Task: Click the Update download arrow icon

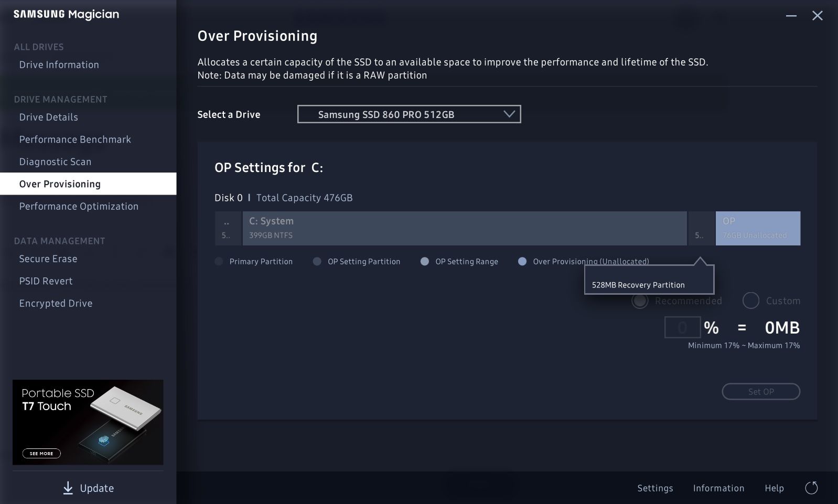Action: click(68, 488)
